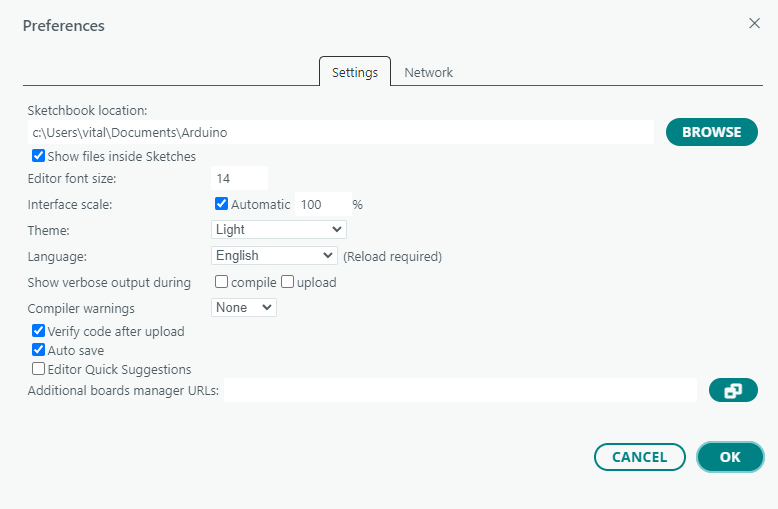
Task: Open the Compiler warnings dropdown
Action: coord(244,308)
